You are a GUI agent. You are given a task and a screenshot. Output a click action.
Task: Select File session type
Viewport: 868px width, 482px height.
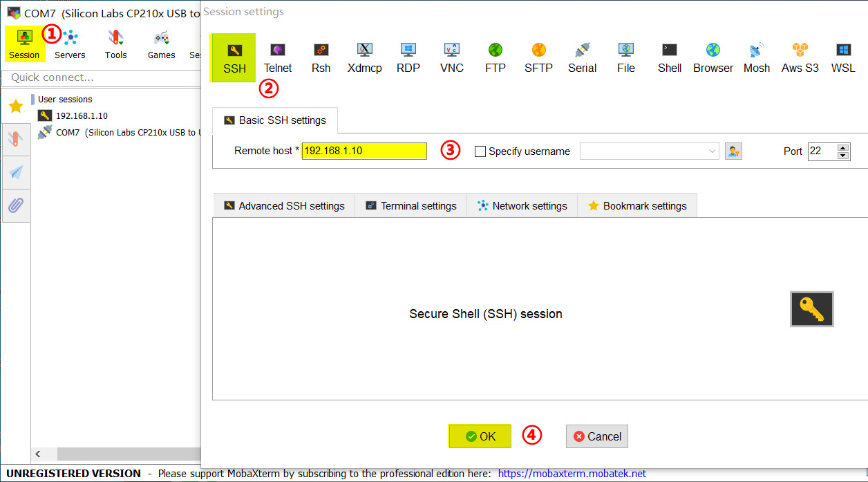pyautogui.click(x=626, y=58)
